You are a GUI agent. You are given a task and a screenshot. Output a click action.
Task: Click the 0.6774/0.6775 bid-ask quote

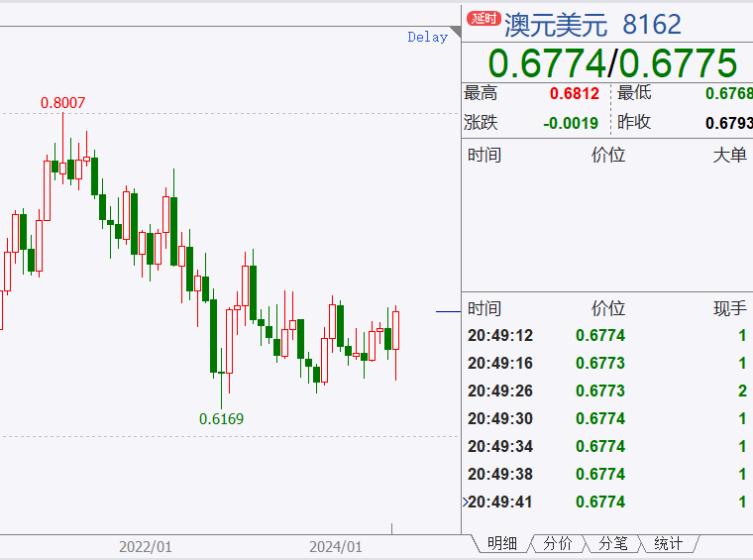(x=612, y=63)
